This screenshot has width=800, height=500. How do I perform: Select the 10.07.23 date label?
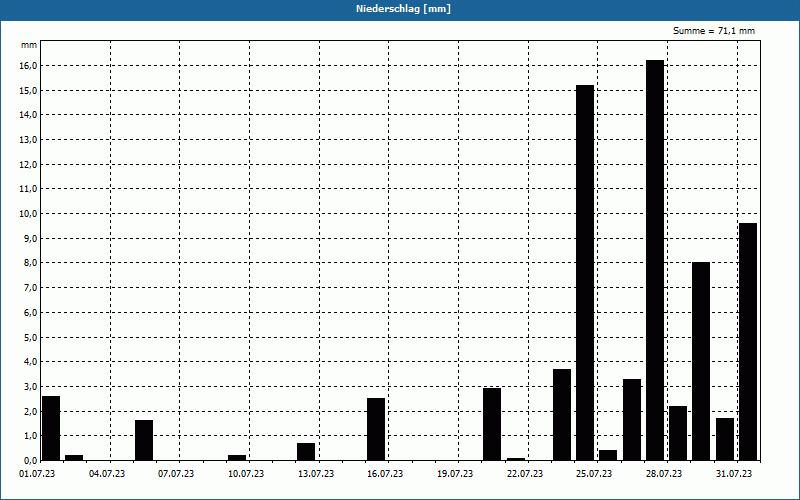(246, 474)
